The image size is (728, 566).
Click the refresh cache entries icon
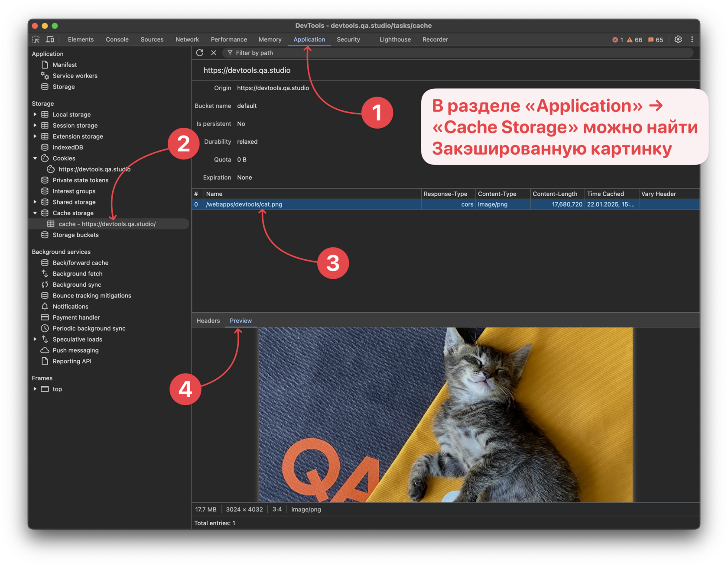[x=200, y=53]
